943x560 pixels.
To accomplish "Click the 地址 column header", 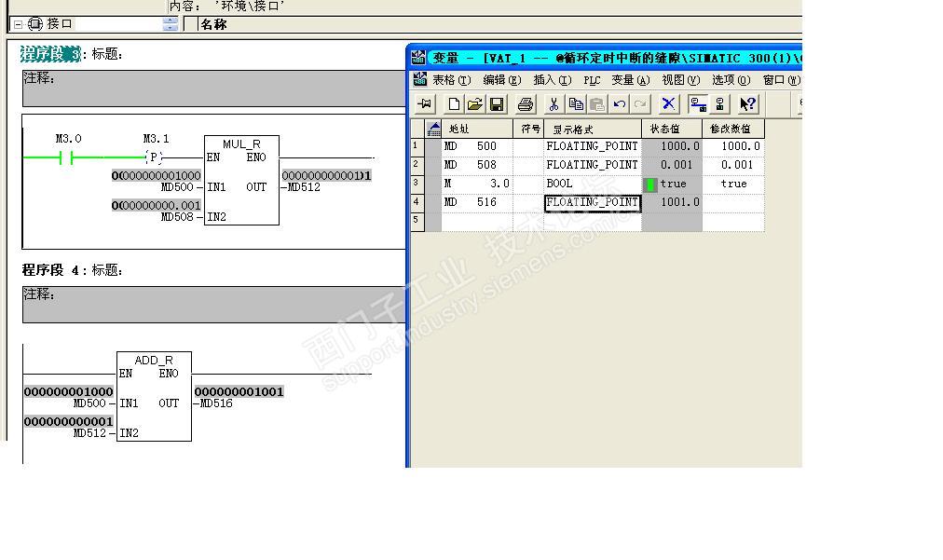I will click(477, 129).
